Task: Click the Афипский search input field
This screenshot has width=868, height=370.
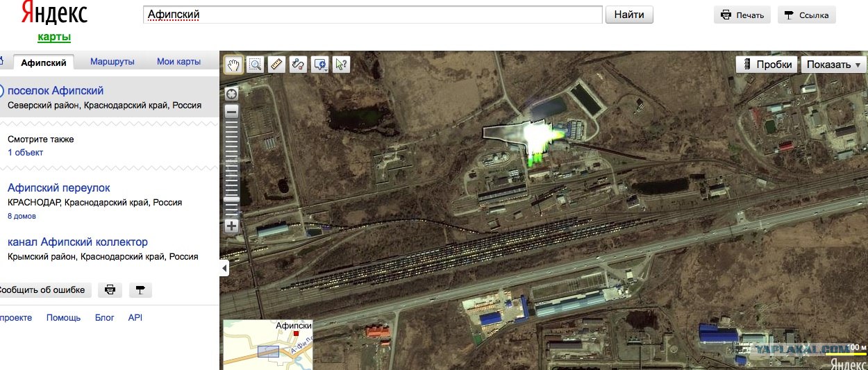Action: point(372,15)
